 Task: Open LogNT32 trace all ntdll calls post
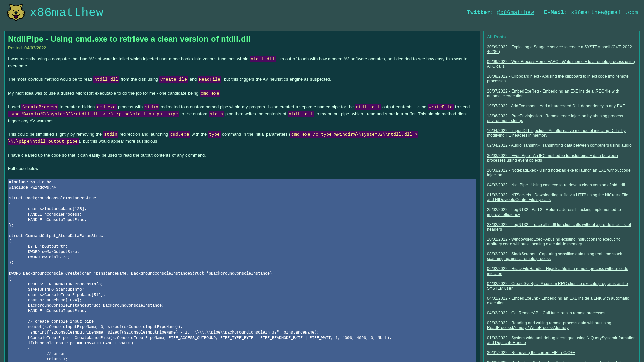point(559,227)
